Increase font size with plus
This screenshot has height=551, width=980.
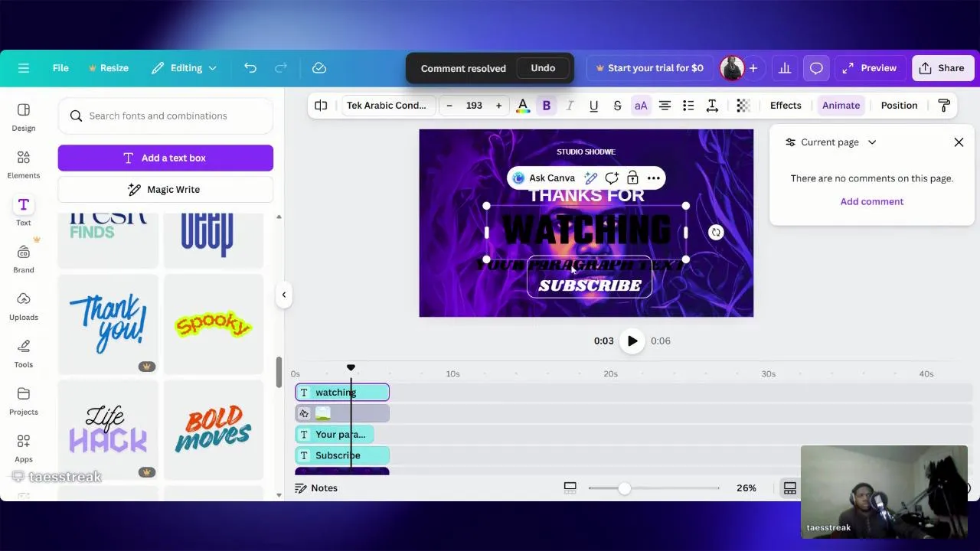click(498, 106)
